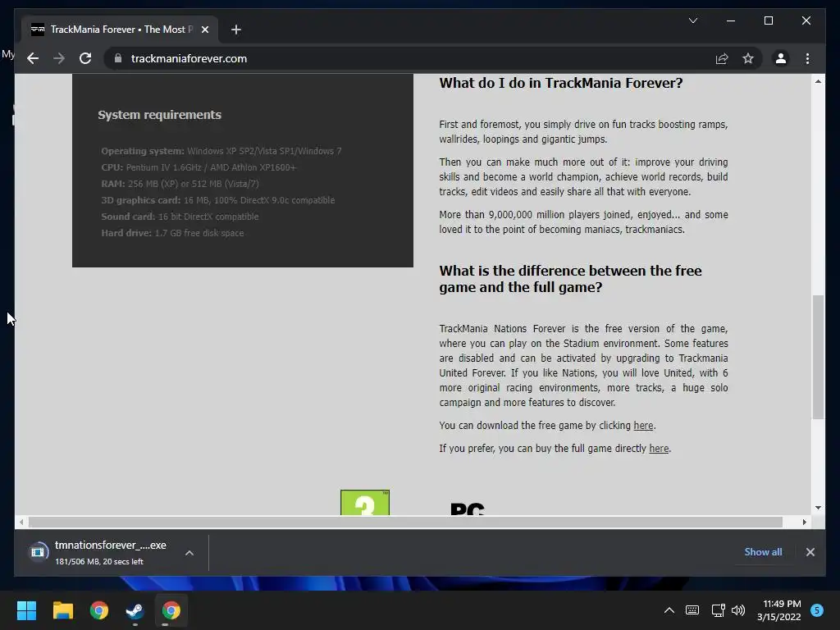Image resolution: width=840 pixels, height=630 pixels.
Task: Close the downloads bar
Action: click(810, 552)
